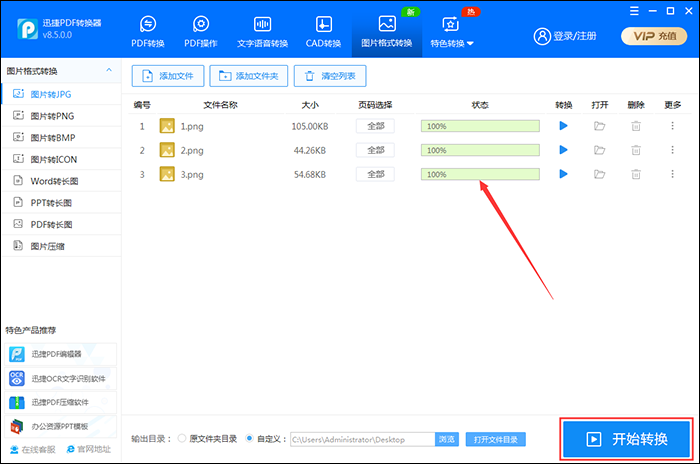
Task: Click the 打开文件目录 button
Action: click(x=496, y=439)
